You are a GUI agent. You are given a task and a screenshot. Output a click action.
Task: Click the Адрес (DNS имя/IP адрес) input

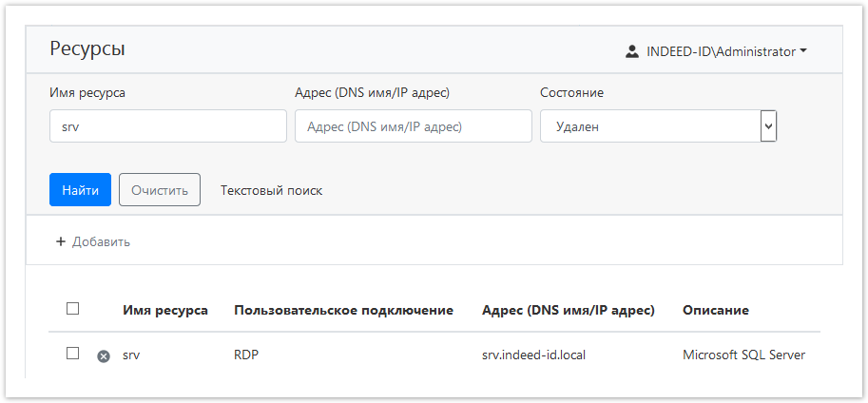(x=413, y=126)
